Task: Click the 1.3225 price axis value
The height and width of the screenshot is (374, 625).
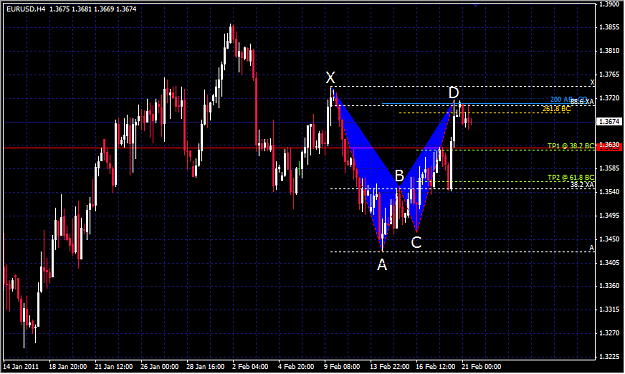Action: click(609, 356)
